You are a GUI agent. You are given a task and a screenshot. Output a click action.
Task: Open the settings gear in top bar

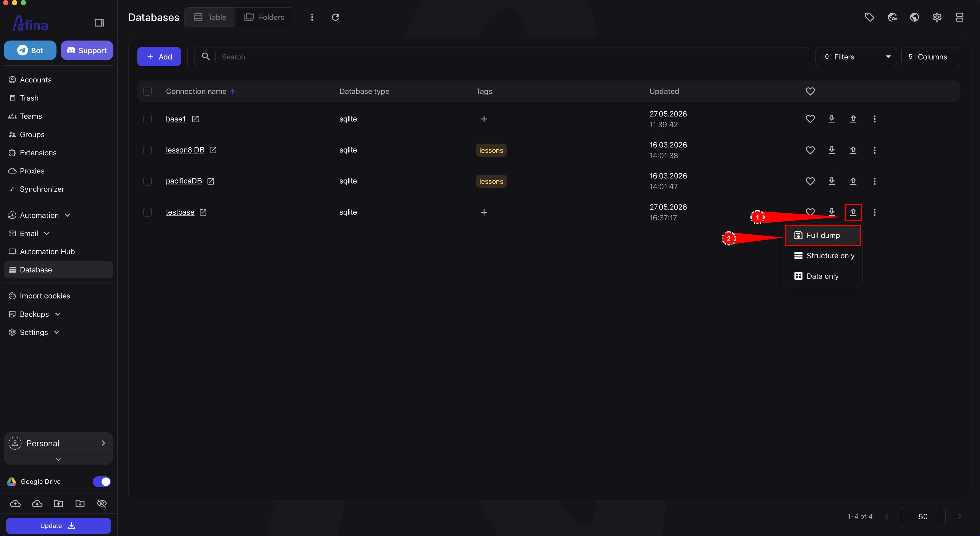coord(937,17)
